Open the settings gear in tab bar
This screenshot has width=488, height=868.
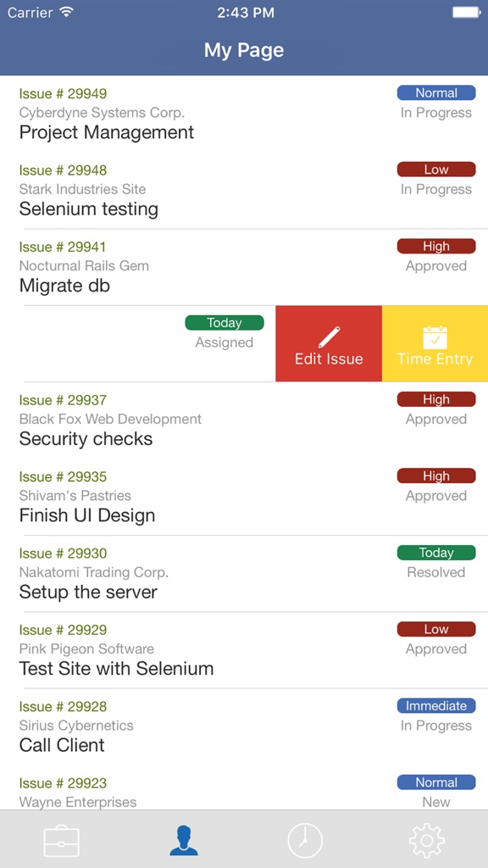(x=427, y=840)
